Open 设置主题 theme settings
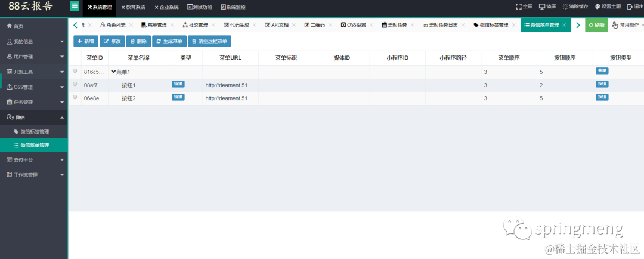644x259 pixels. click(x=608, y=7)
